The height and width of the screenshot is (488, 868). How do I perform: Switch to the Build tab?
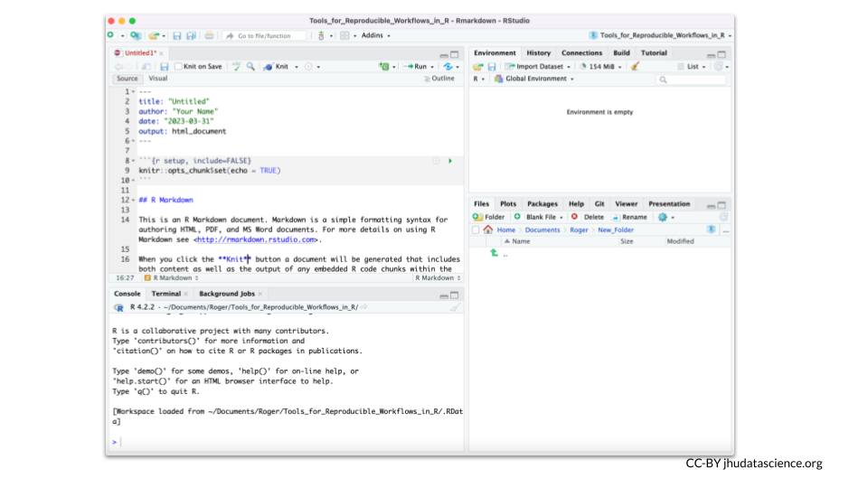[x=622, y=53]
